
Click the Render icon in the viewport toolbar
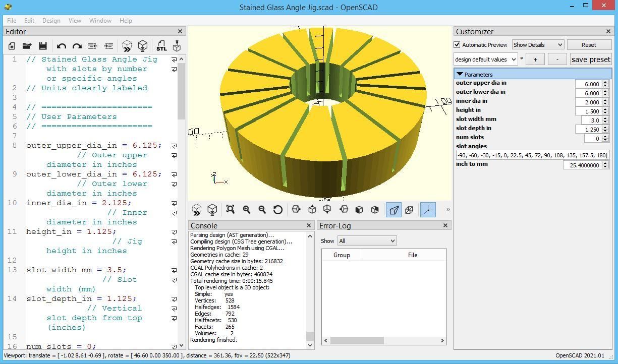click(x=212, y=210)
